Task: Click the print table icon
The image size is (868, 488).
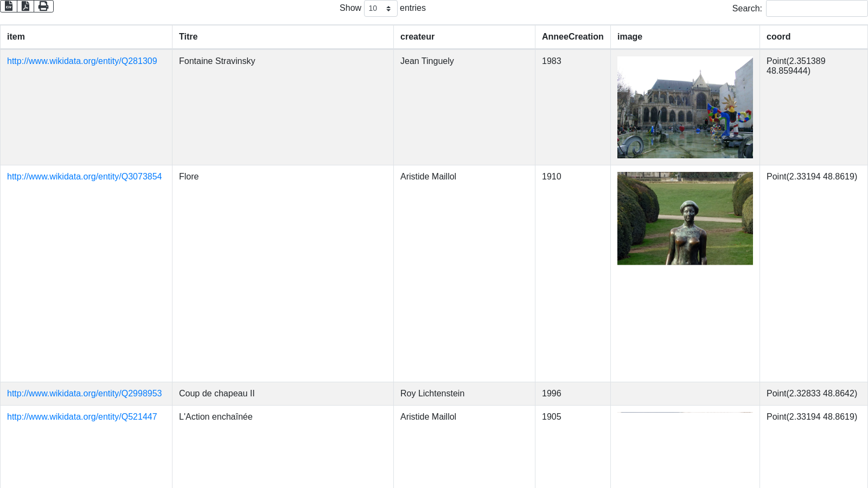Action: coord(43,6)
